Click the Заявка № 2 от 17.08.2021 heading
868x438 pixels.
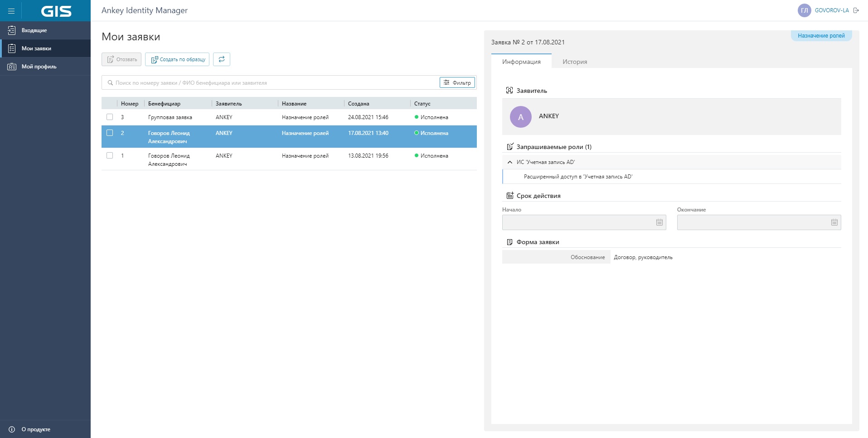tap(528, 42)
